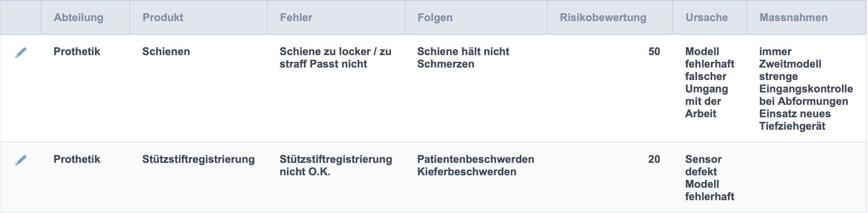Click the edit pencil for the Stützstiftregistrierung row
868x213 pixels.
point(21,160)
